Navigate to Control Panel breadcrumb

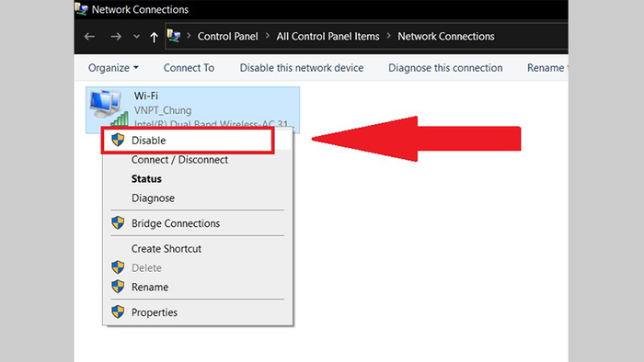(x=228, y=37)
